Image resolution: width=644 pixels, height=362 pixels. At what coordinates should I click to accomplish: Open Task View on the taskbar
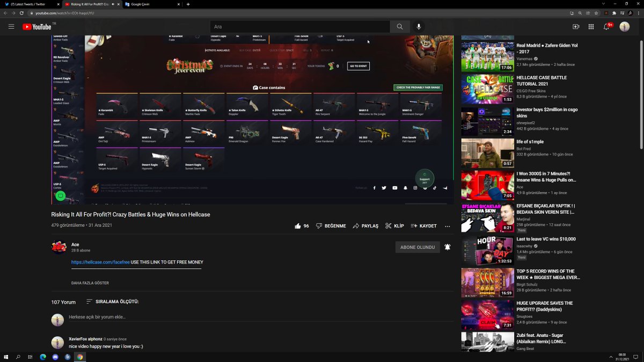[31, 357]
